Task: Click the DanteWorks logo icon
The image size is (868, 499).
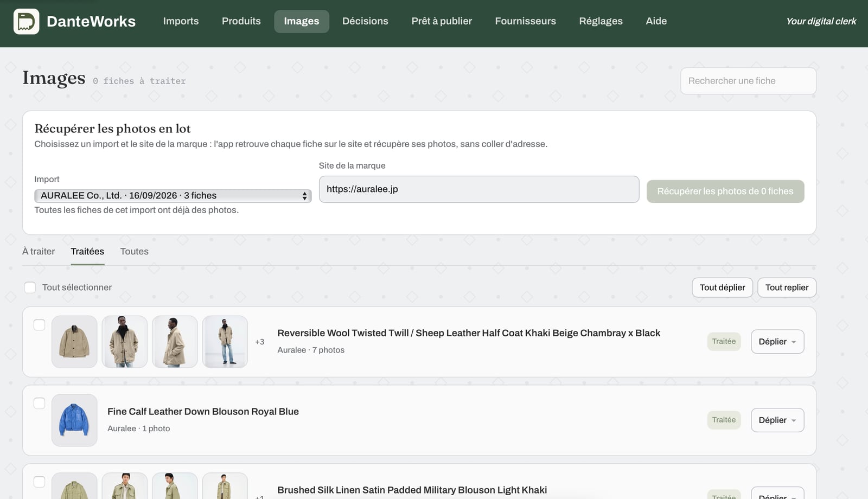Action: (x=26, y=21)
